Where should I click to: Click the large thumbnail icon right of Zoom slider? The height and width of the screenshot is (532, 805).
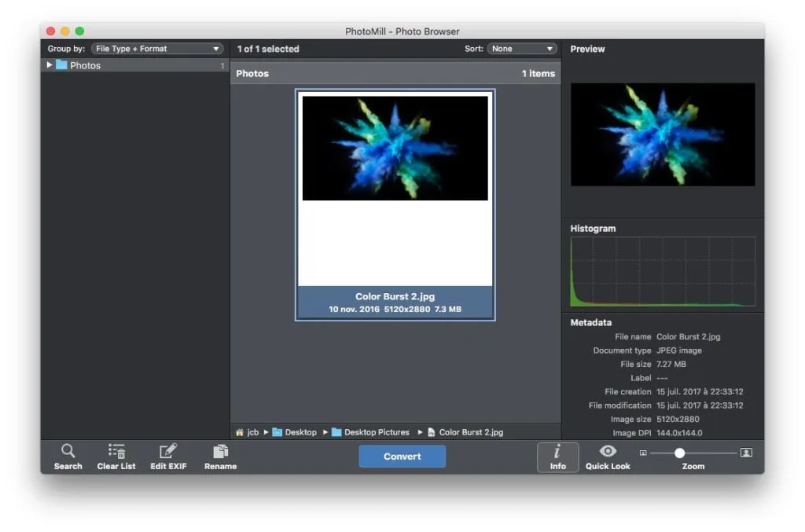(x=745, y=453)
